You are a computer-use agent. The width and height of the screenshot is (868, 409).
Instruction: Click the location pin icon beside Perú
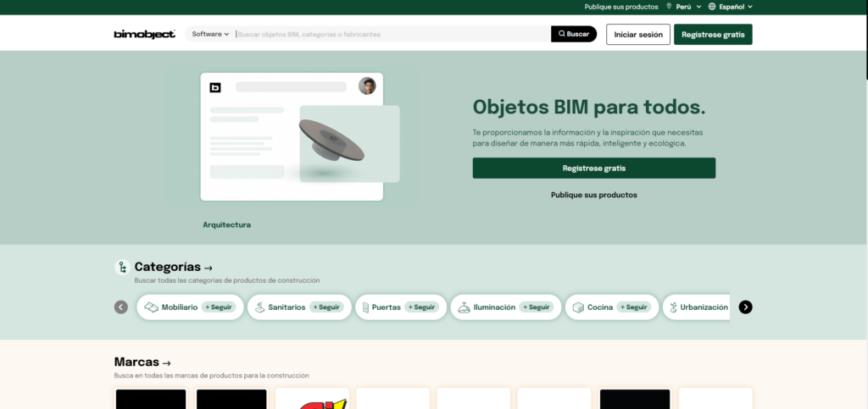click(669, 7)
